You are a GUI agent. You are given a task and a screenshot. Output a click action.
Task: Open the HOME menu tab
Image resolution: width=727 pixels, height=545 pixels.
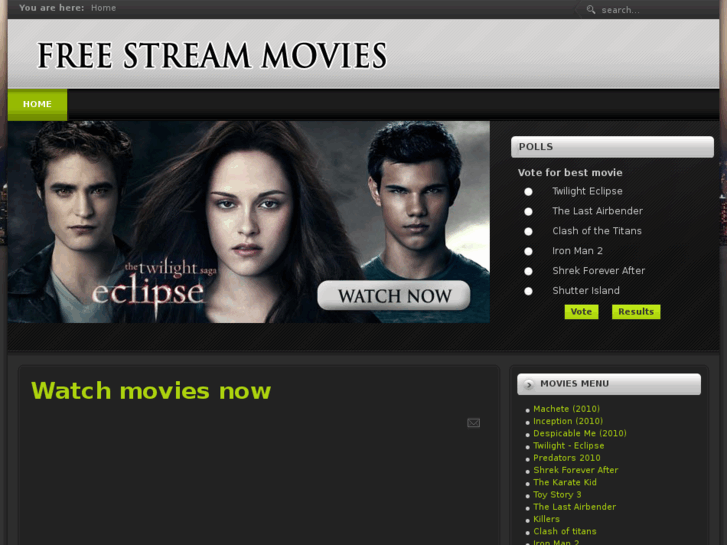37,104
